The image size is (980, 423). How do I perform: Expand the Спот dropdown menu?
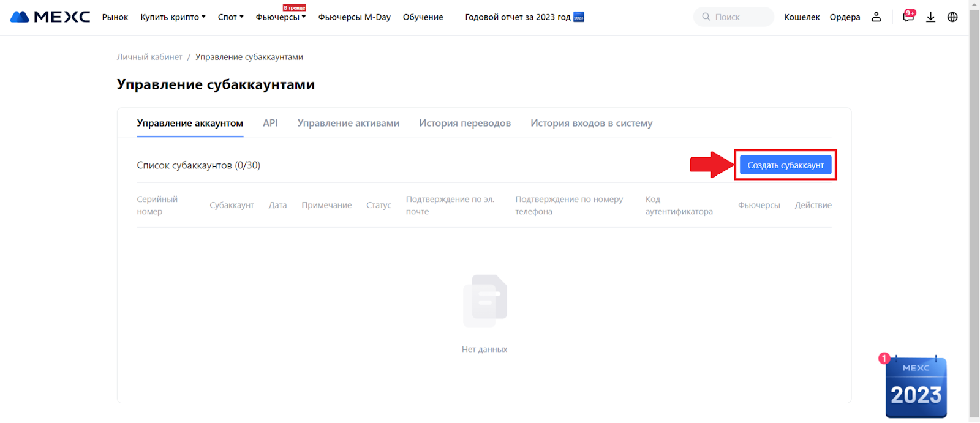230,17
